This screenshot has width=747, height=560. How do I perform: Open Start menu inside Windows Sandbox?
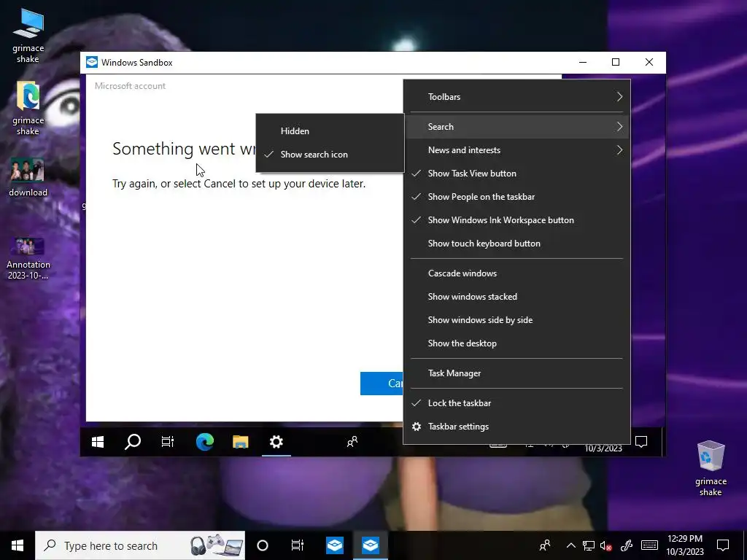coord(98,442)
